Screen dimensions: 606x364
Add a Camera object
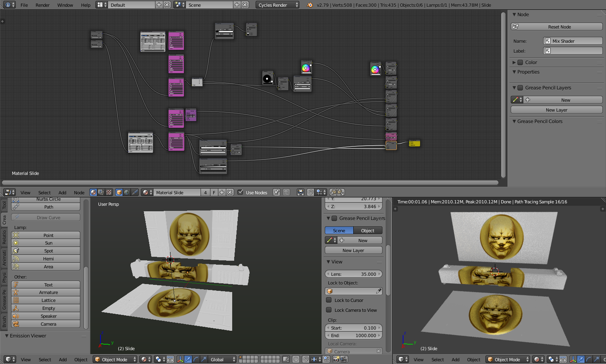(46, 324)
